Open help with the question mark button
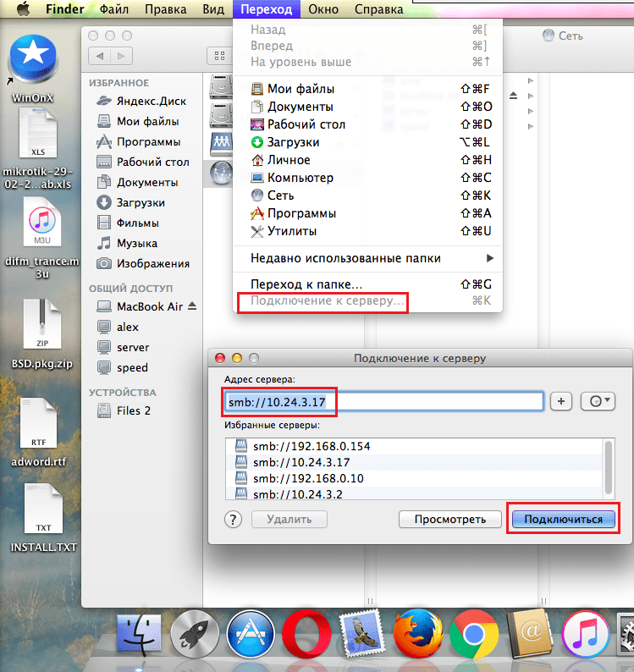Viewport: 634px width, 672px height. coord(233,520)
